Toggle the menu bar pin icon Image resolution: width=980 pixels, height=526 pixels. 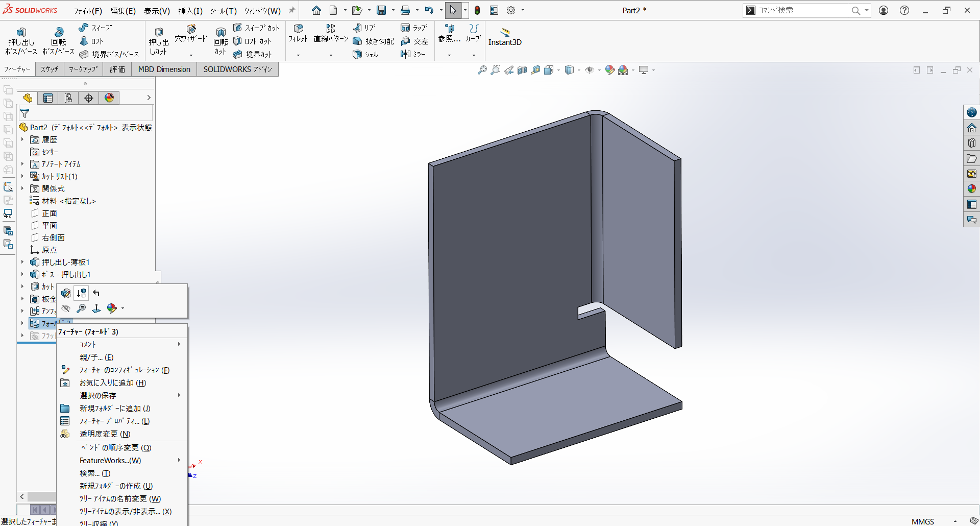292,10
